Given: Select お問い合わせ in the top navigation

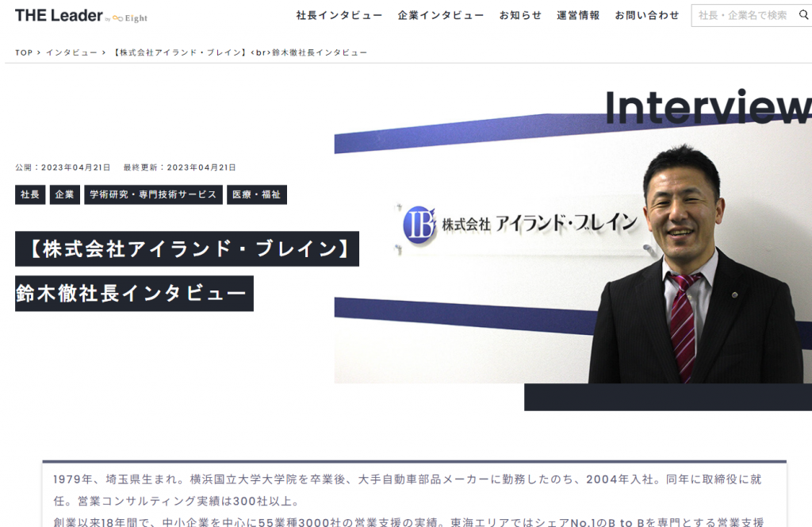Looking at the screenshot, I should click(x=646, y=15).
